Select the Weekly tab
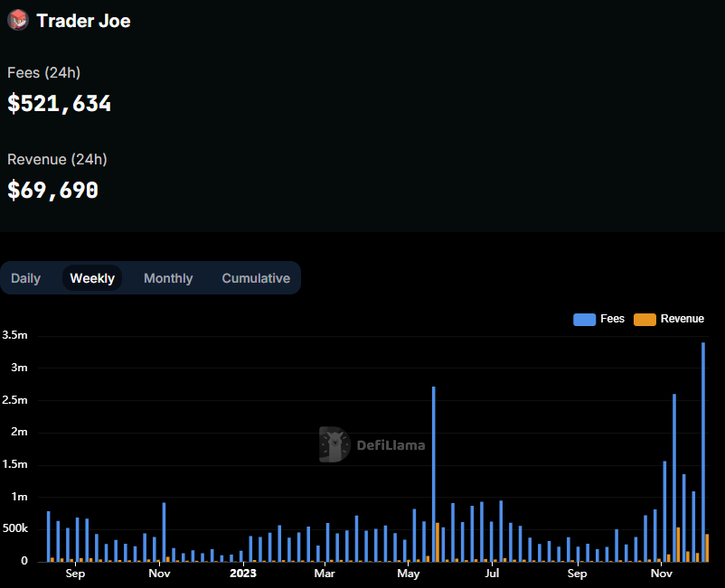Screen dimensions: 725x588 [92, 278]
